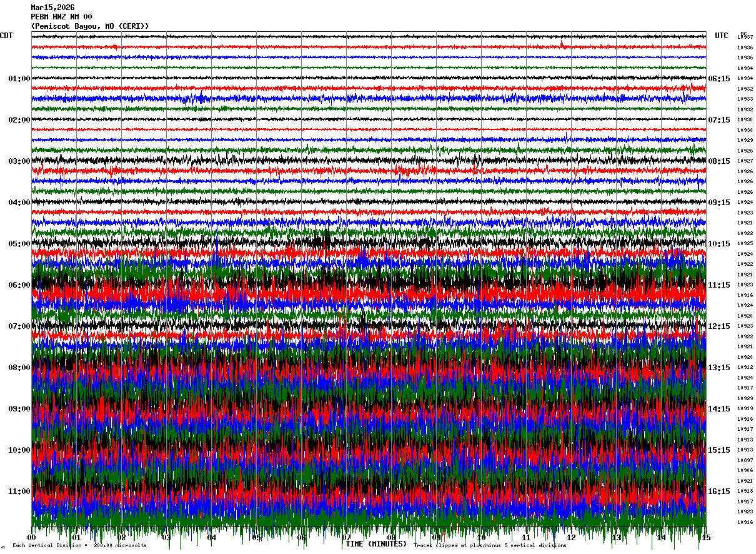Viewport: 756px width, 554px height.
Task: Click minute 03 on bottom time axis
Action: pos(166,538)
